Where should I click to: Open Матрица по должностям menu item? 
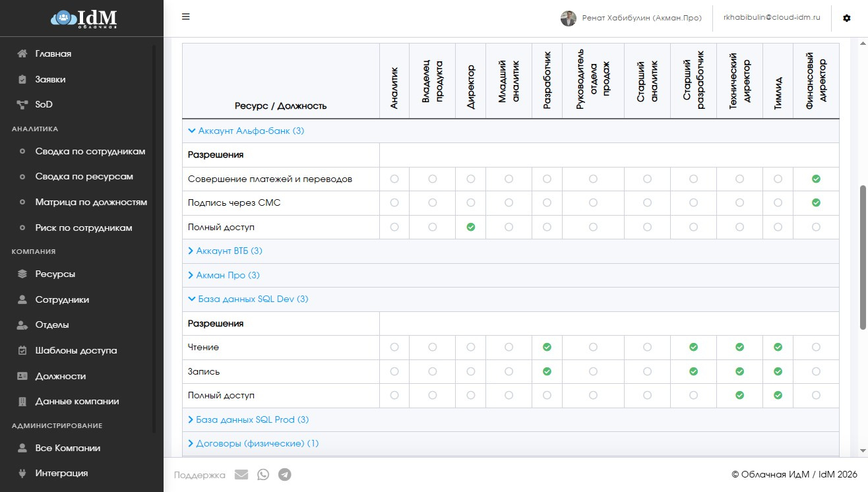coord(91,202)
